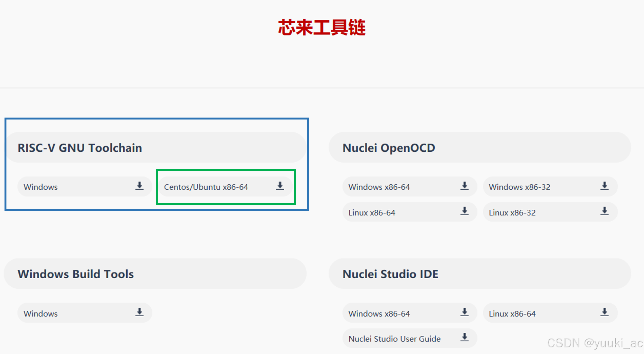This screenshot has height=354, width=644.
Task: Click the RISC-V GNU Toolchain heading
Action: [x=80, y=148]
